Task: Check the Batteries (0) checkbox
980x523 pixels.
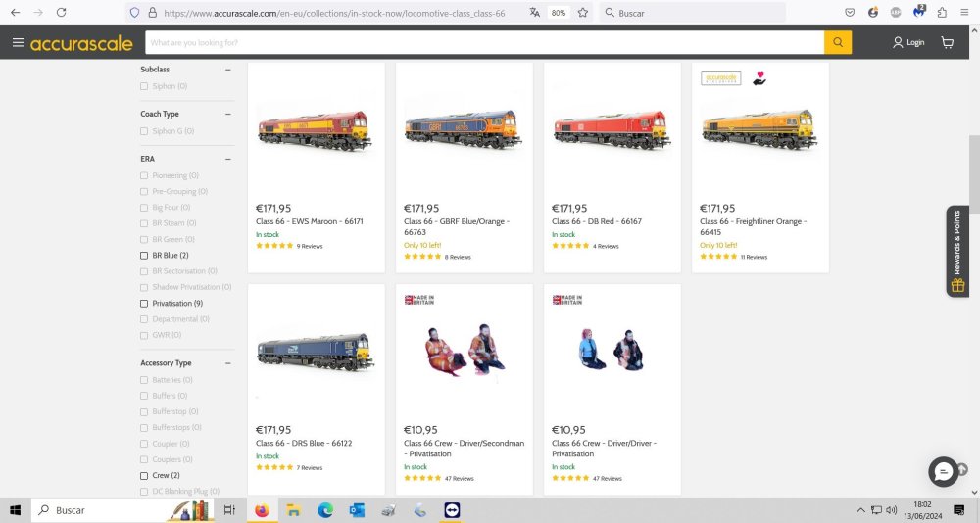Action: (x=144, y=380)
